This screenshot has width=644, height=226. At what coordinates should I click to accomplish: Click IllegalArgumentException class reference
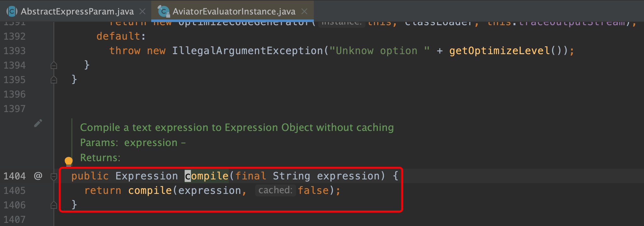(248, 51)
